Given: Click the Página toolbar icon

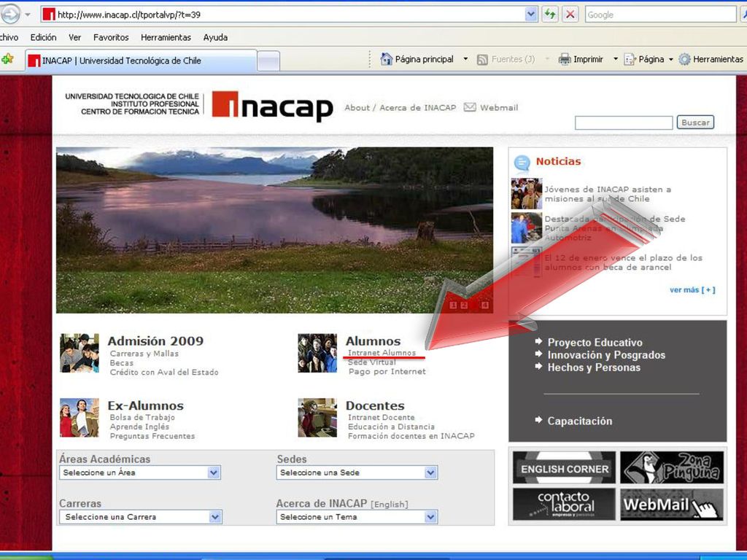Looking at the screenshot, I should pos(630,59).
